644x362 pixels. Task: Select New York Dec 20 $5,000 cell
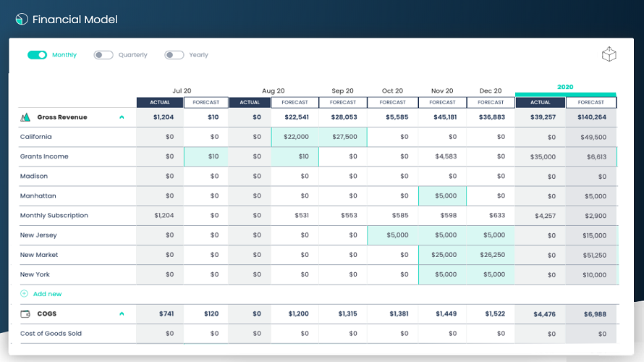tap(491, 274)
